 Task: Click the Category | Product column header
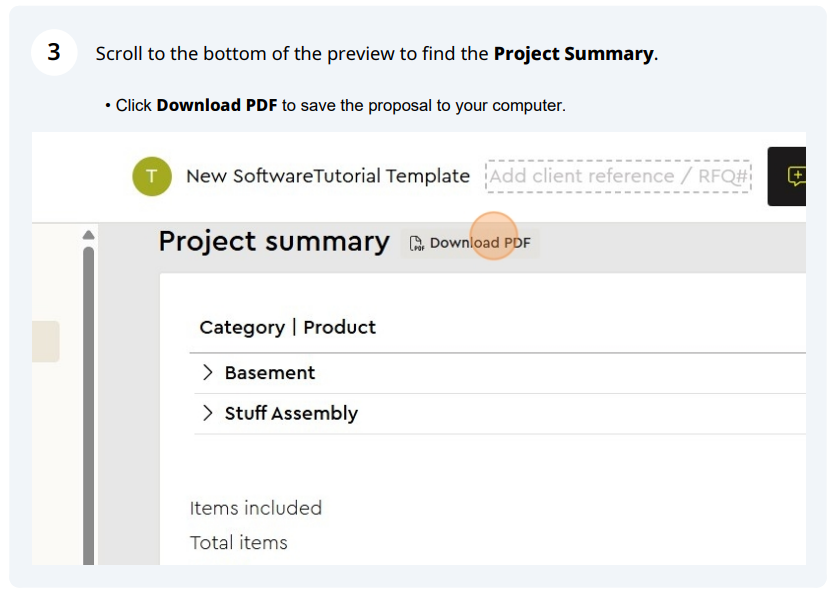pos(287,327)
